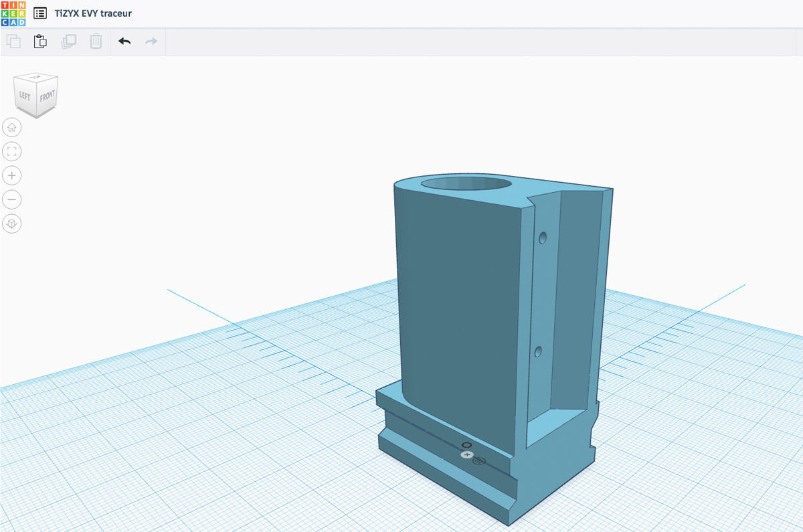Select the LEFT face of view cube

click(25, 95)
